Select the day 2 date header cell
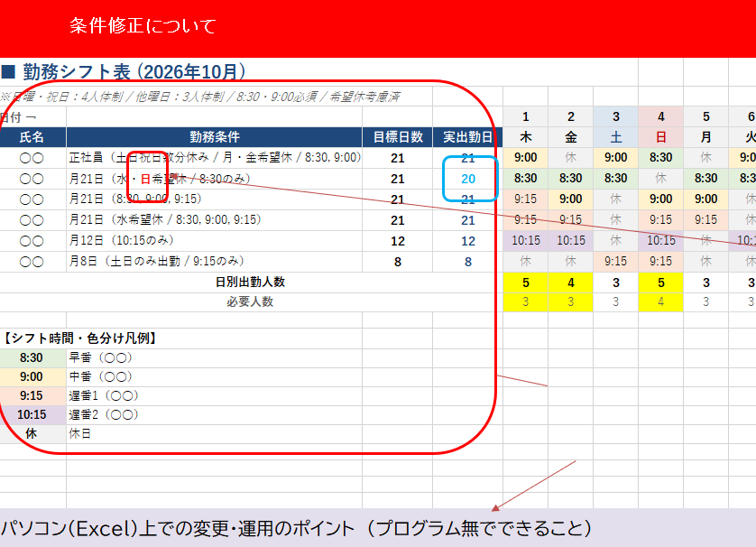This screenshot has width=756, height=547. pos(571,116)
